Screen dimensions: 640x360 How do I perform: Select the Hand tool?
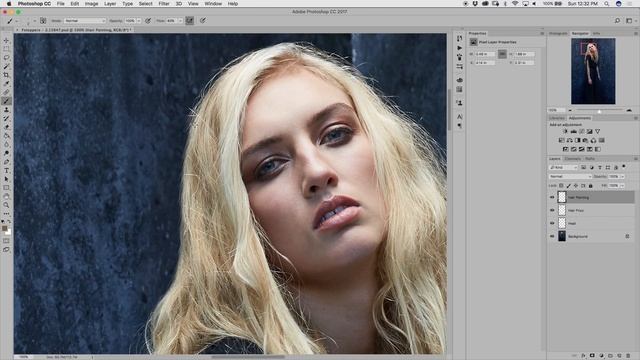tap(6, 196)
